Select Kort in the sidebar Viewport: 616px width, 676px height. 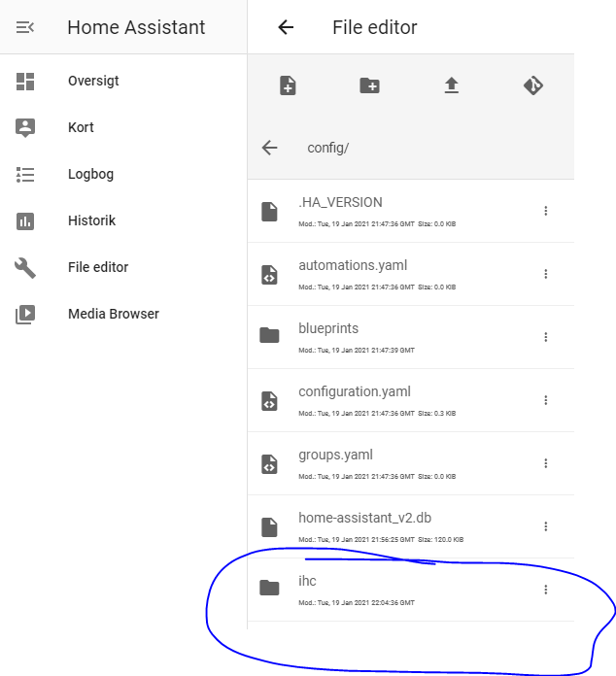[81, 127]
